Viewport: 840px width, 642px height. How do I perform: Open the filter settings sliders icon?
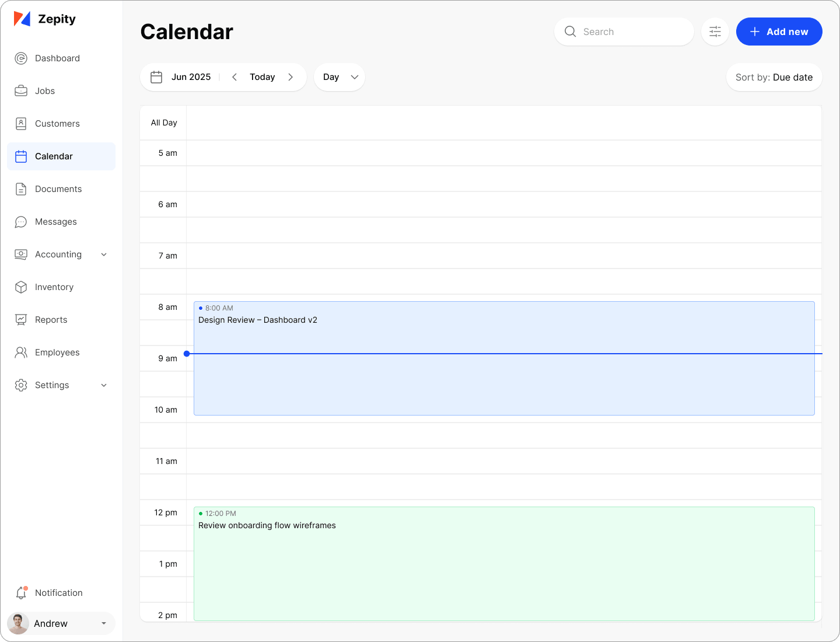(715, 32)
